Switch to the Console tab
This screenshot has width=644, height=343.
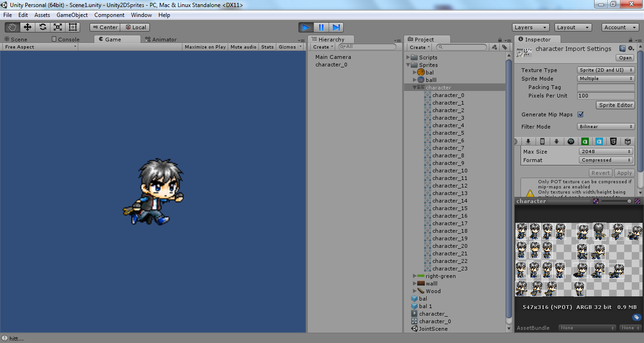66,40
